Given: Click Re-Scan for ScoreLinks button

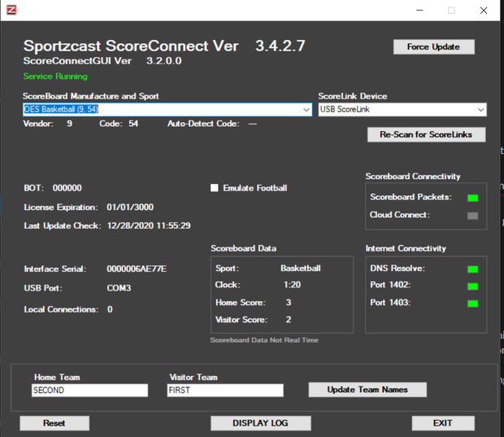Looking at the screenshot, I should pos(426,134).
